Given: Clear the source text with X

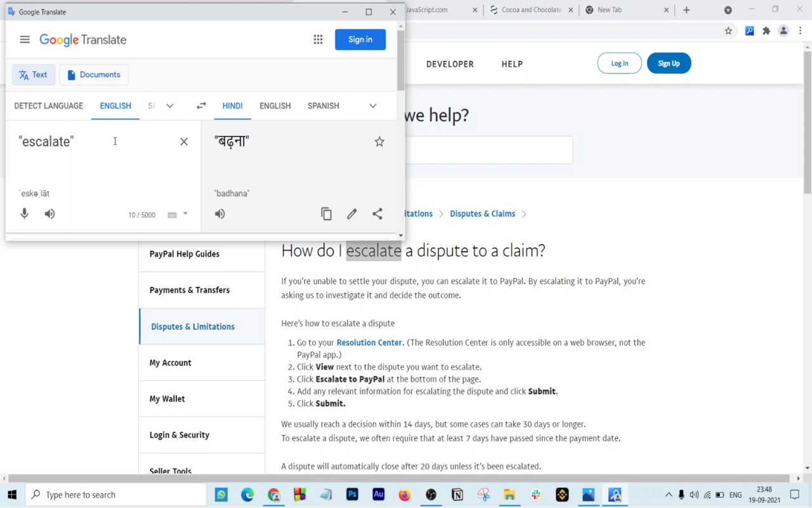Looking at the screenshot, I should 184,142.
